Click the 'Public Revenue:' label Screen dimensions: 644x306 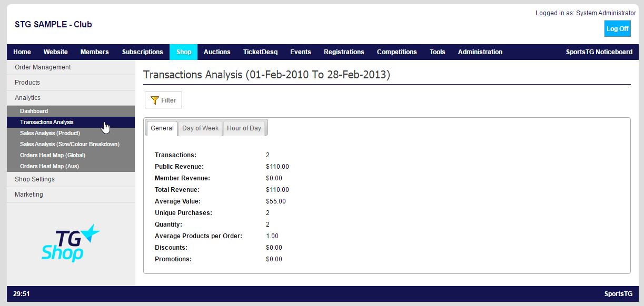pos(179,167)
